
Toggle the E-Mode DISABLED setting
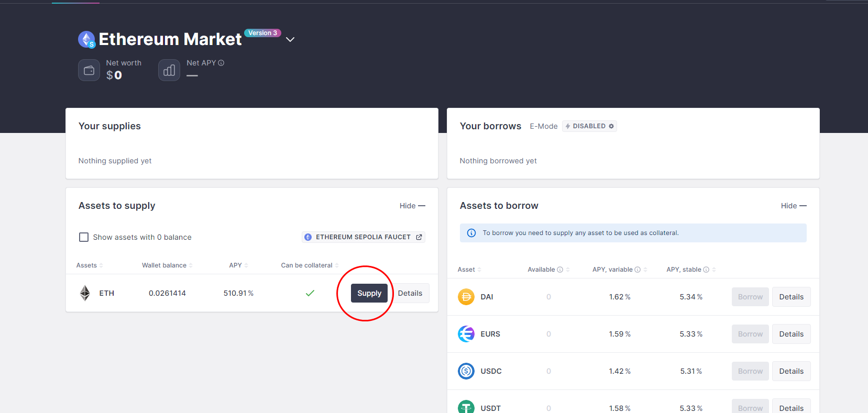coord(589,126)
